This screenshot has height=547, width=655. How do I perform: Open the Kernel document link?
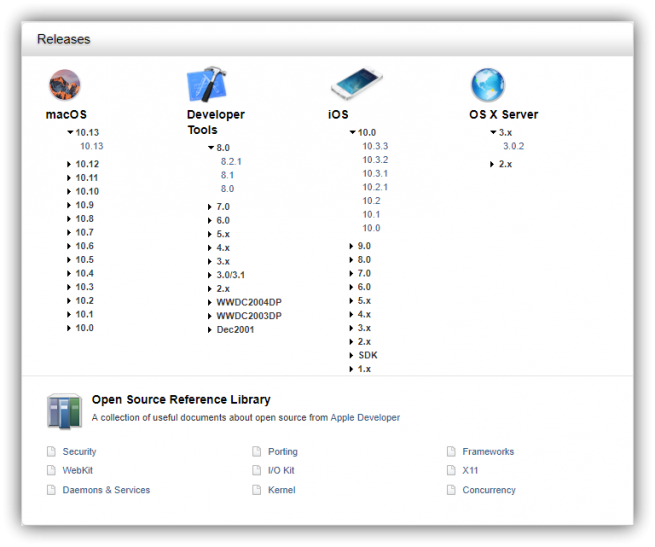[282, 490]
